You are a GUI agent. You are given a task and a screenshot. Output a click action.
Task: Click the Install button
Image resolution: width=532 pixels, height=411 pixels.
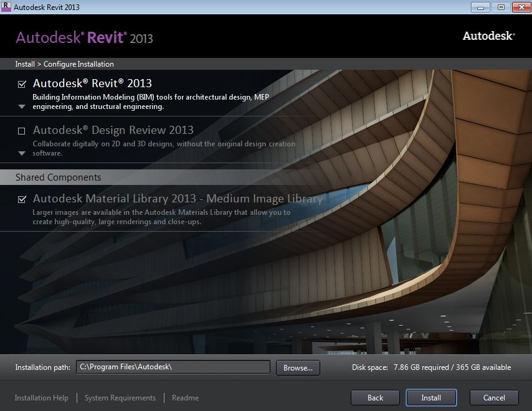pos(431,397)
